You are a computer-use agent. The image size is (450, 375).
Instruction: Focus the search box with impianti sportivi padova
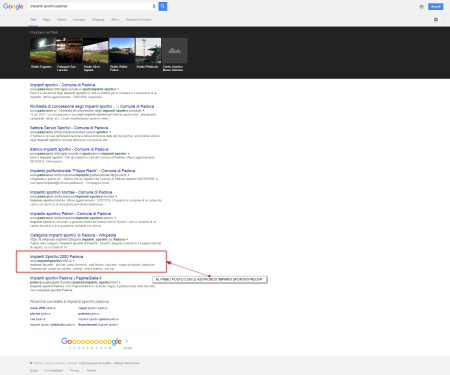90,6
